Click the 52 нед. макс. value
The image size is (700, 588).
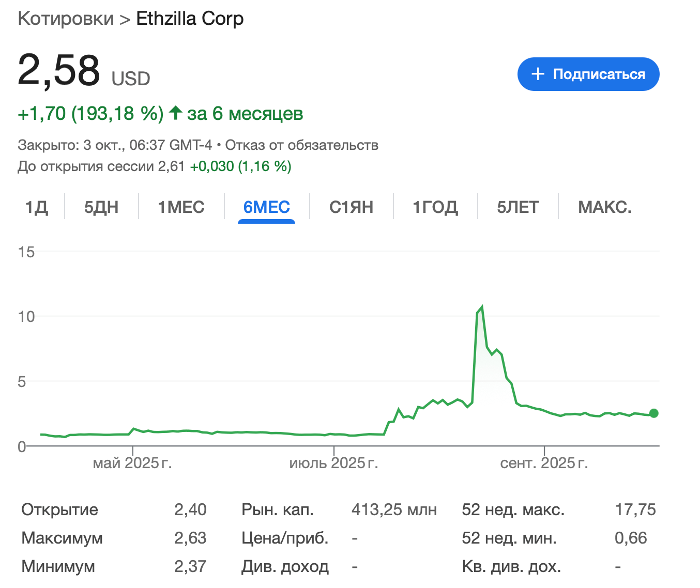[x=635, y=510]
